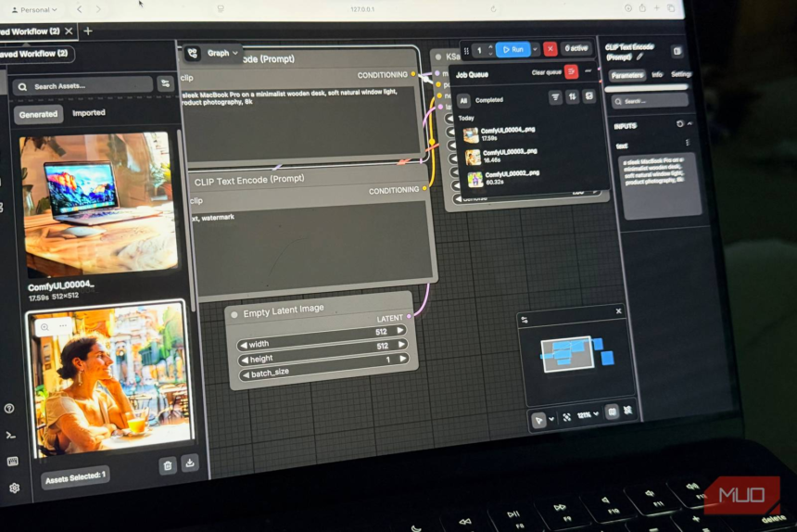Increase width with the right arrow
Viewport: 797px width, 532px height.
tap(400, 330)
